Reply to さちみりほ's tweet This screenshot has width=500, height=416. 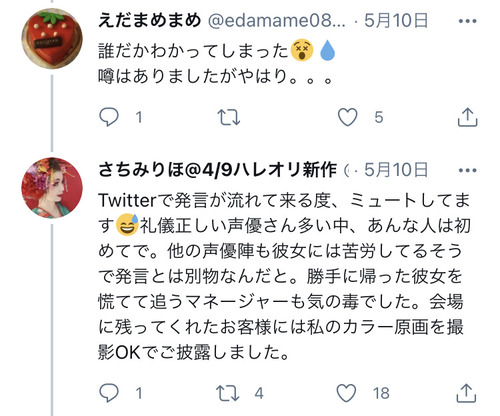[x=109, y=393]
